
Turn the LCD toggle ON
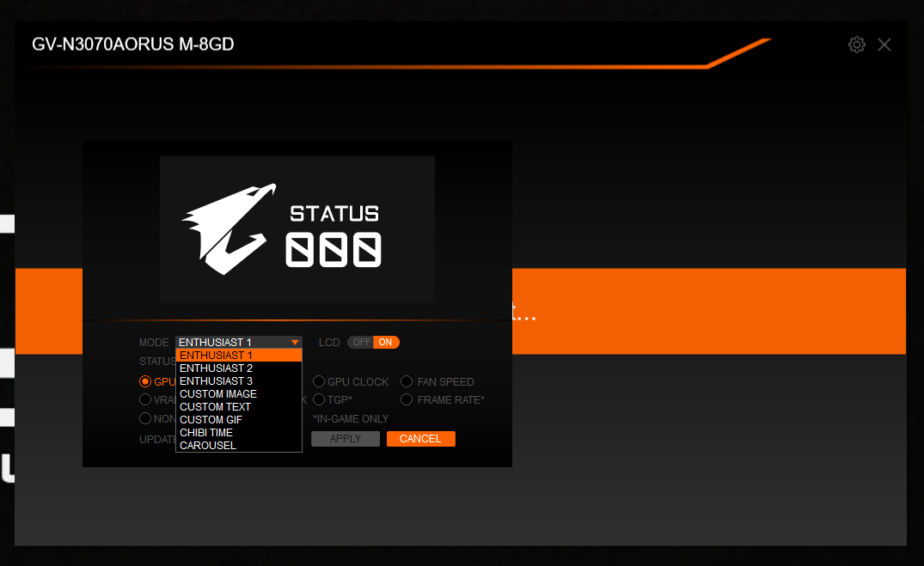tap(386, 342)
